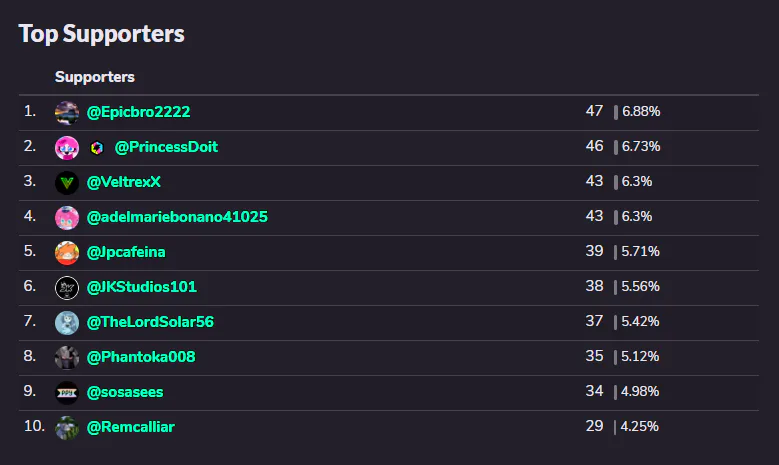This screenshot has height=465, width=779.
Task: Open the @sosasees profile link
Action: pyautogui.click(x=125, y=392)
